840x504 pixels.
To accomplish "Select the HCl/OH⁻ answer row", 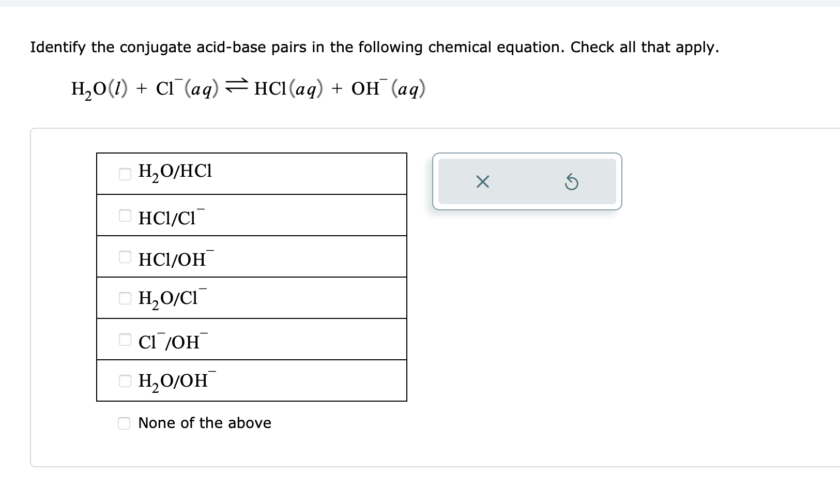I will [x=251, y=256].
